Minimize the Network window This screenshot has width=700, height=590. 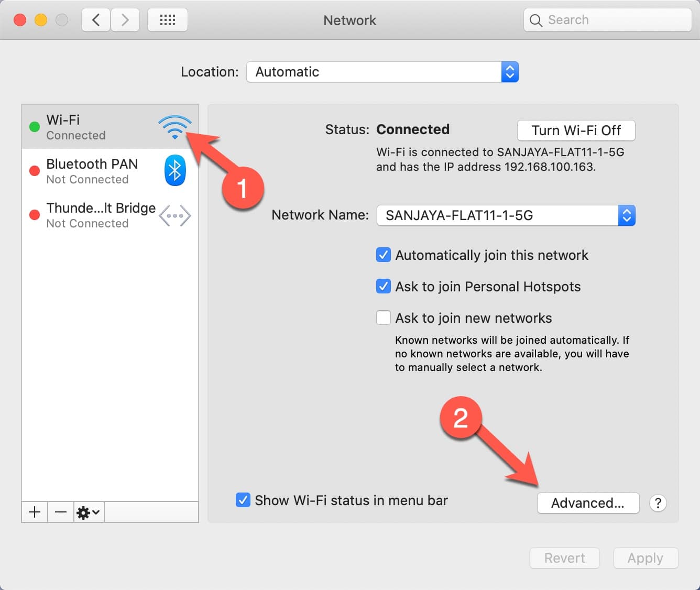(x=41, y=20)
